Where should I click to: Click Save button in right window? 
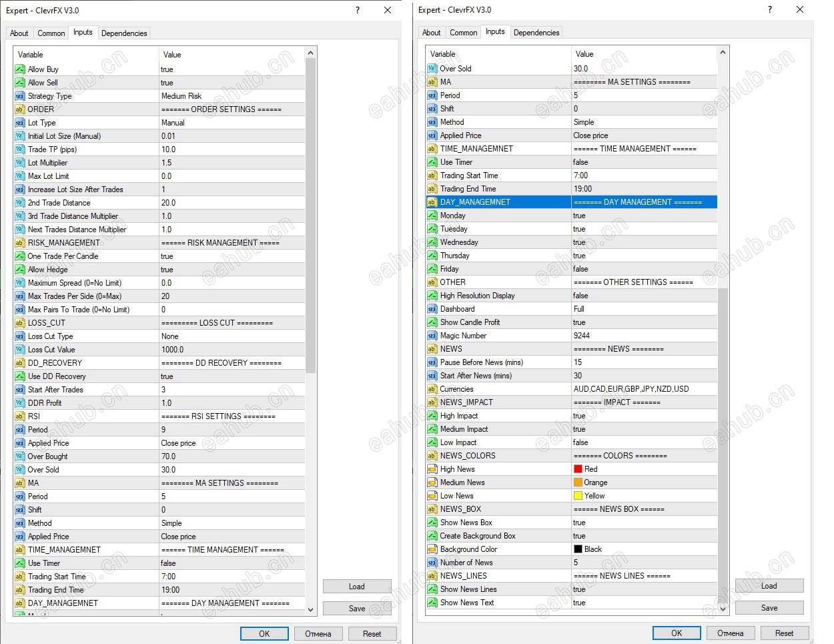click(x=769, y=608)
